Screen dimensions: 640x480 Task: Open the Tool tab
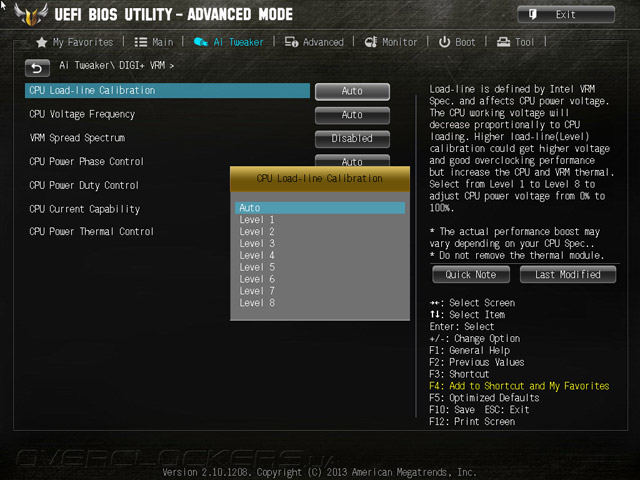(x=515, y=42)
